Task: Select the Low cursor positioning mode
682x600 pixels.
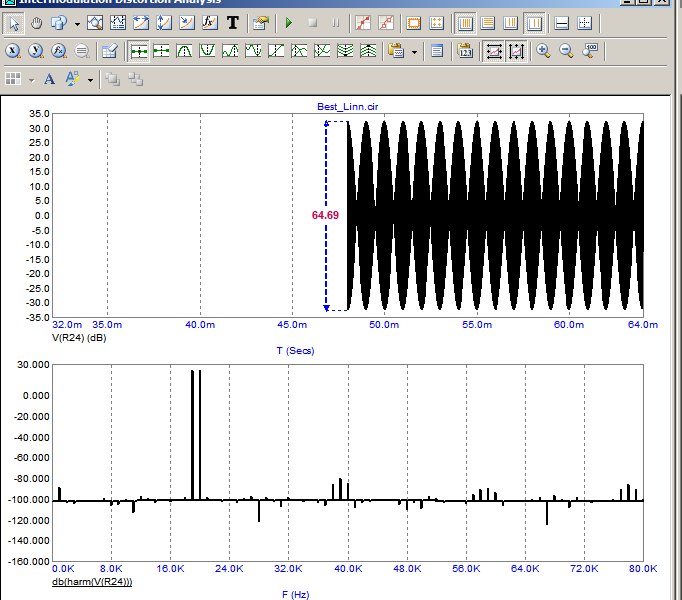Action: pyautogui.click(x=253, y=51)
